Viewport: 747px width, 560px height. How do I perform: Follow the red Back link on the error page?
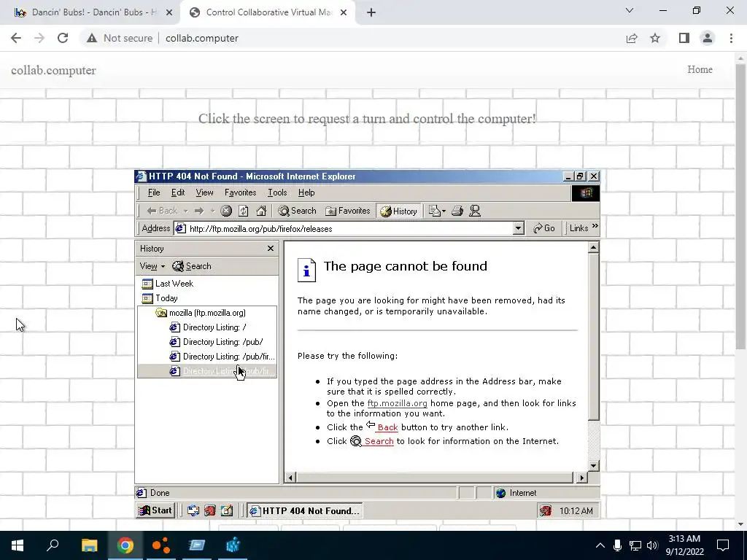[x=387, y=427]
